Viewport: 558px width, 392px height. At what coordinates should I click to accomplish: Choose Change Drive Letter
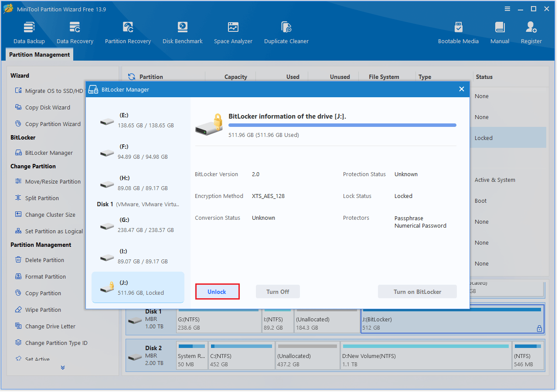(x=45, y=326)
